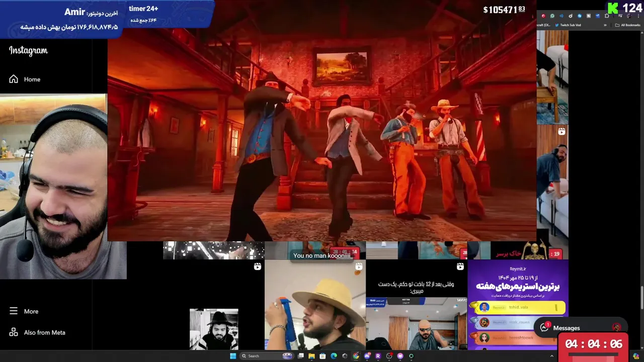Screen dimensions: 644x362
Task: Open the More menu in Instagram sidebar
Action: [24, 311]
